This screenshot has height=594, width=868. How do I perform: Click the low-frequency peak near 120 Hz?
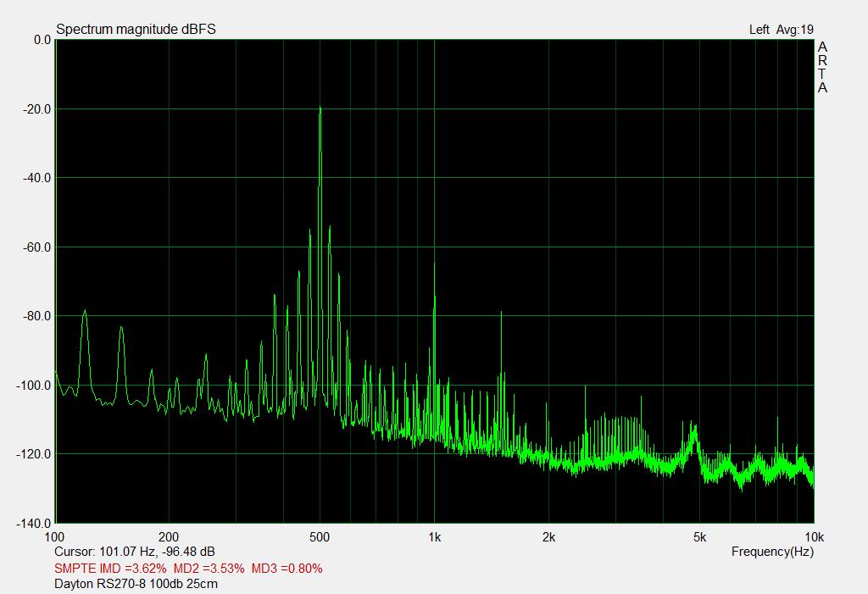click(85, 311)
